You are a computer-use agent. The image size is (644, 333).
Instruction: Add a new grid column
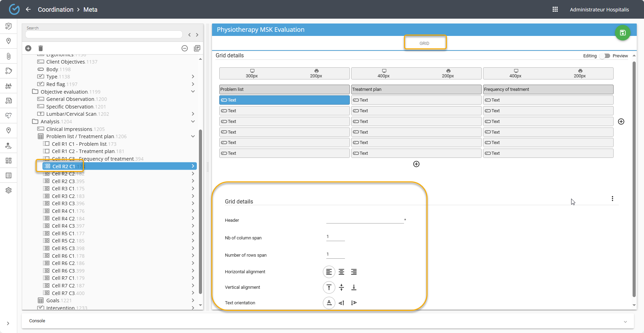coord(621,122)
